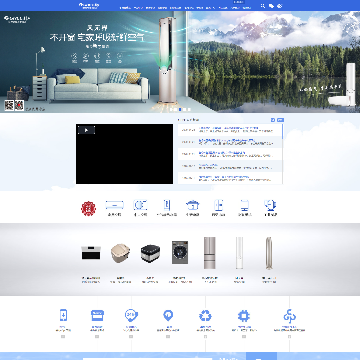360x360 pixels.
Task: Click the Gree logo in the top bar
Action: [x=89, y=5]
